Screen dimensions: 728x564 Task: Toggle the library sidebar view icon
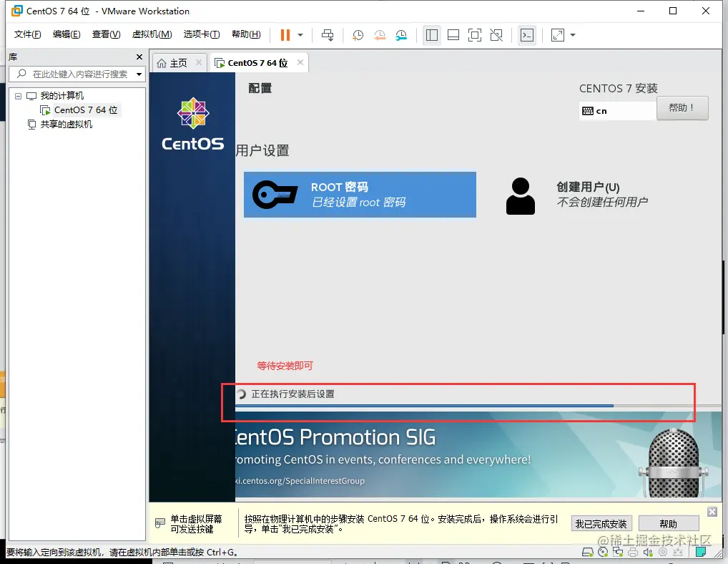click(x=432, y=35)
